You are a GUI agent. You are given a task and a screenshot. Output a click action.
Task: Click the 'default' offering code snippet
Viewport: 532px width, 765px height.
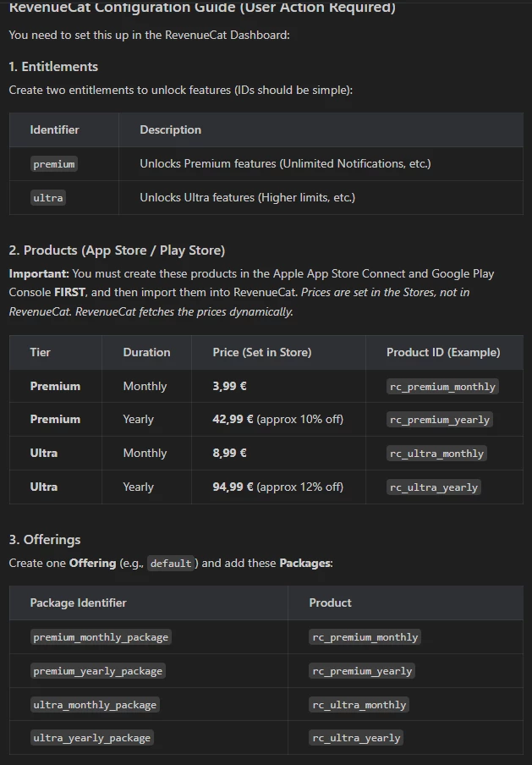[171, 563]
